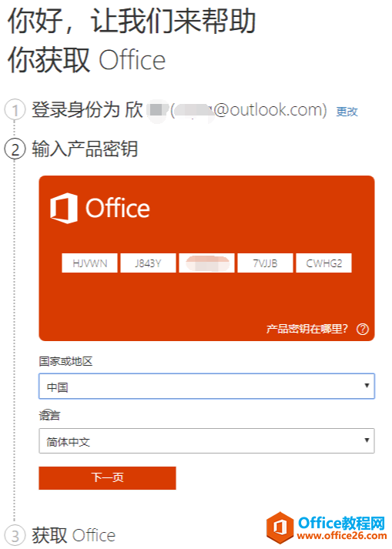Click the second key field showing J843Y
392x549 pixels.
(x=148, y=263)
